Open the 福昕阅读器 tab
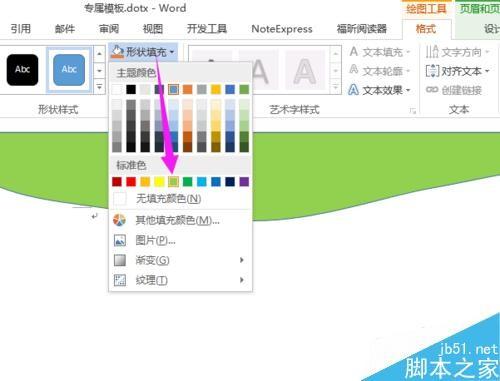This screenshot has width=500, height=381. (x=361, y=29)
